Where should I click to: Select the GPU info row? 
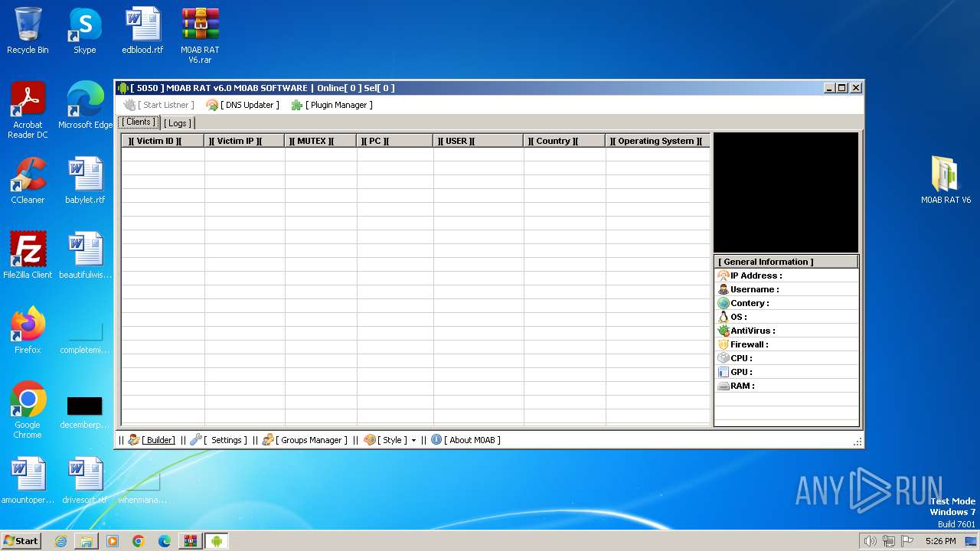click(x=786, y=372)
